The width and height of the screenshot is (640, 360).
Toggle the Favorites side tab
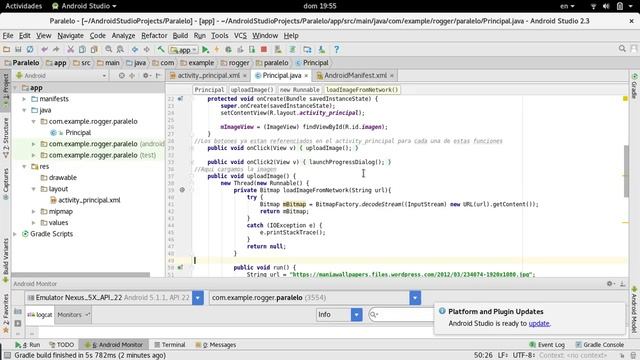tap(5, 313)
